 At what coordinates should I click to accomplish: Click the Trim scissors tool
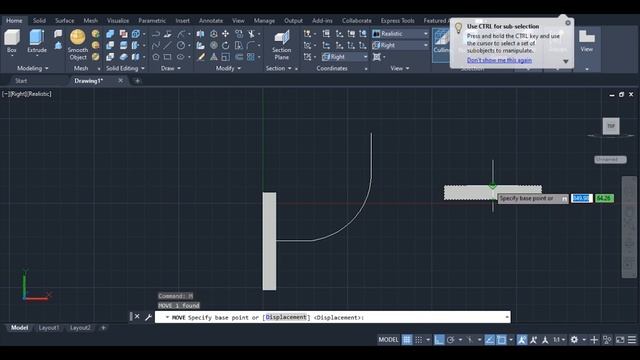pyautogui.click(x=251, y=34)
